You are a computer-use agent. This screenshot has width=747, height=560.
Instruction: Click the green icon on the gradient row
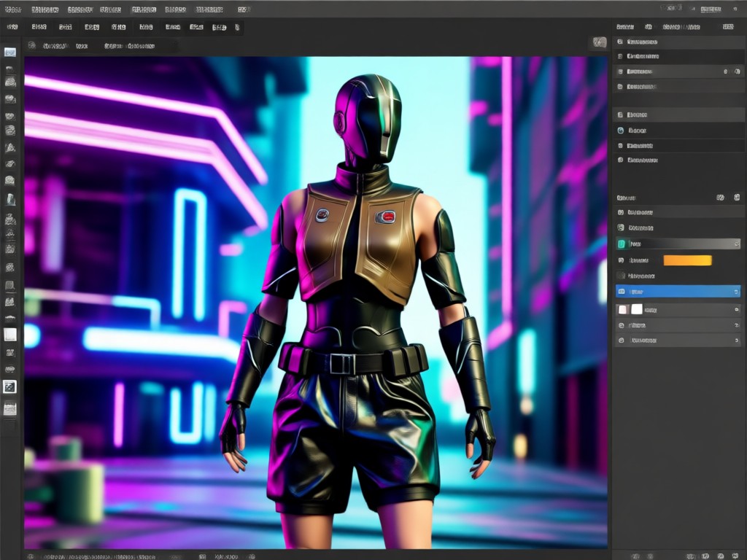[x=622, y=244]
